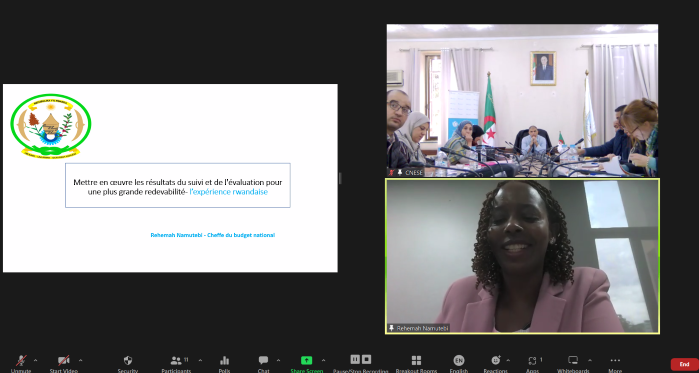Open the Participants panel
The height and width of the screenshot is (373, 699).
pyautogui.click(x=176, y=363)
